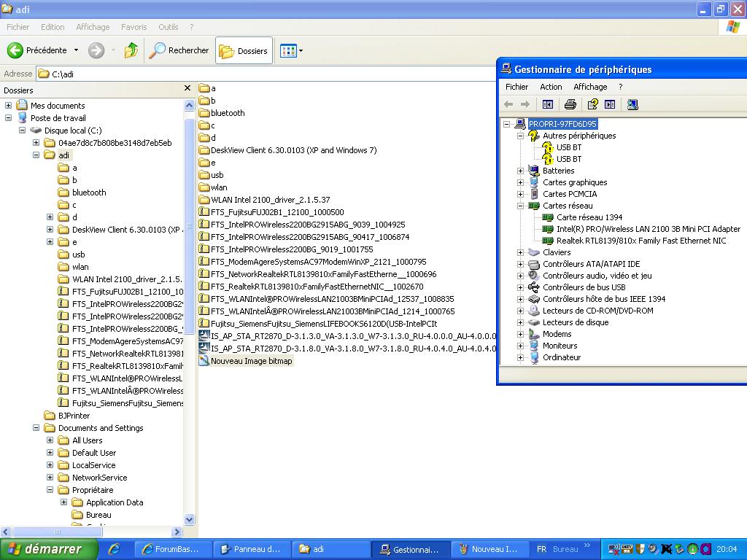
Task: Click the Device Manager back arrow
Action: 508,104
